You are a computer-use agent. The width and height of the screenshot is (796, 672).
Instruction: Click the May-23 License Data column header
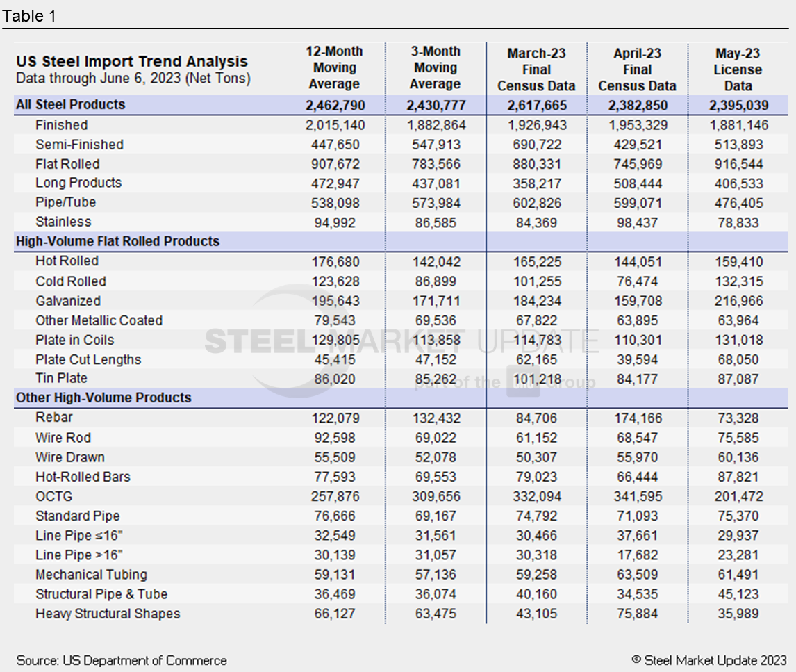click(x=738, y=69)
